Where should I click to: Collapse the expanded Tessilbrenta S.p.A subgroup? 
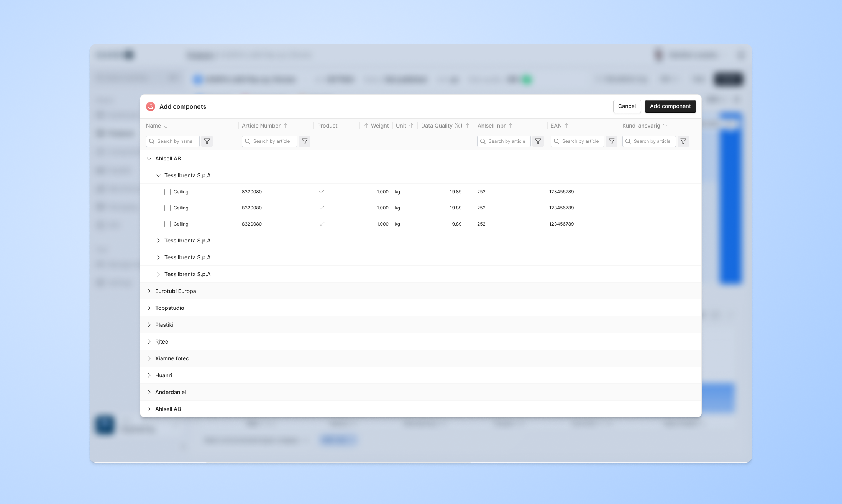coord(158,175)
